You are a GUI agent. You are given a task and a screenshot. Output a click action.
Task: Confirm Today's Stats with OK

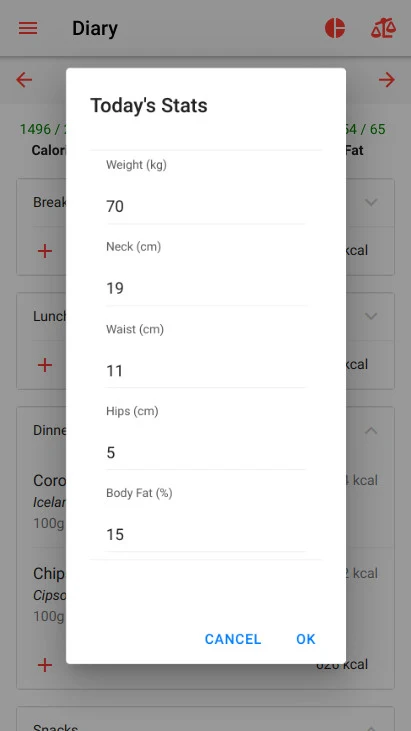click(306, 639)
